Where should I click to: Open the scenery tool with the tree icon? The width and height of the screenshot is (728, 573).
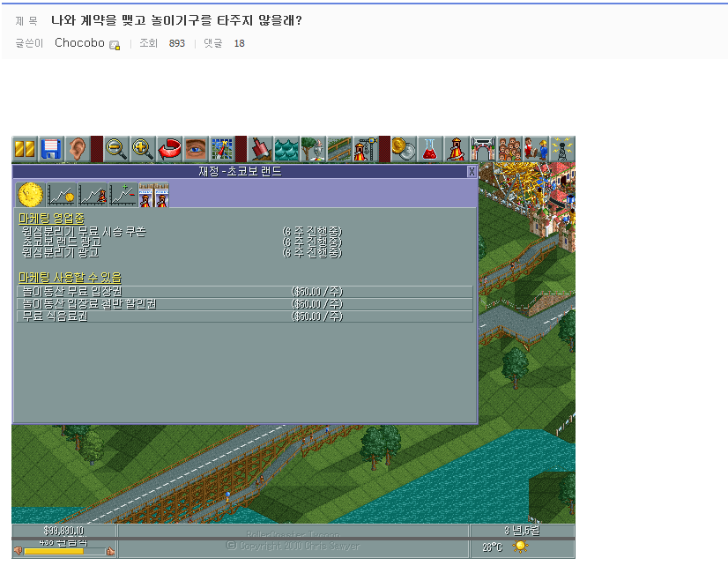tap(313, 149)
